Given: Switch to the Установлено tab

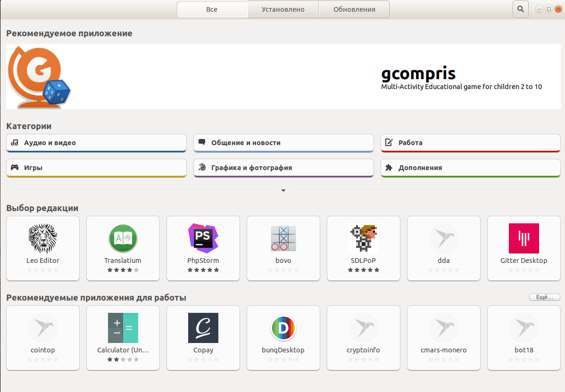Looking at the screenshot, I should pyautogui.click(x=283, y=9).
